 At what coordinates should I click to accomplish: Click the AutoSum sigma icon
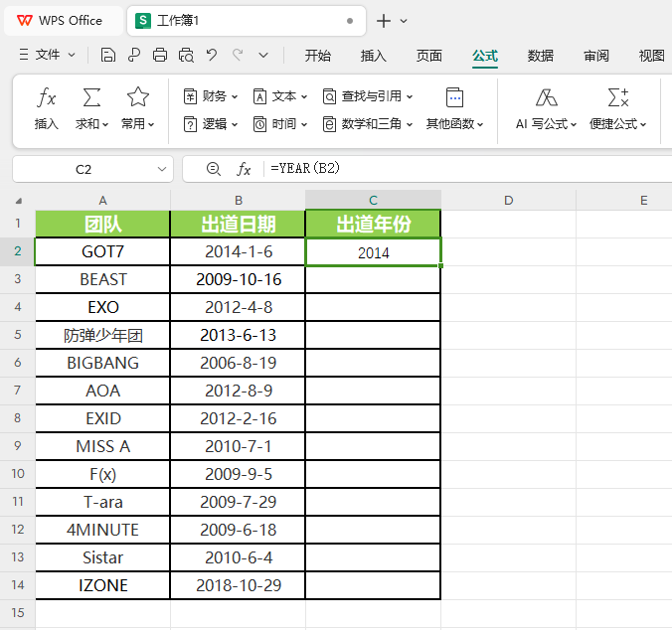tap(91, 97)
